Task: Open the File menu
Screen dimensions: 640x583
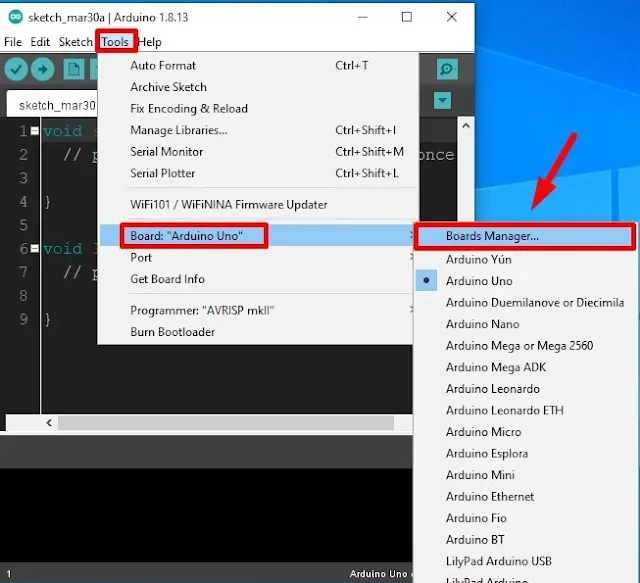Action: point(13,42)
